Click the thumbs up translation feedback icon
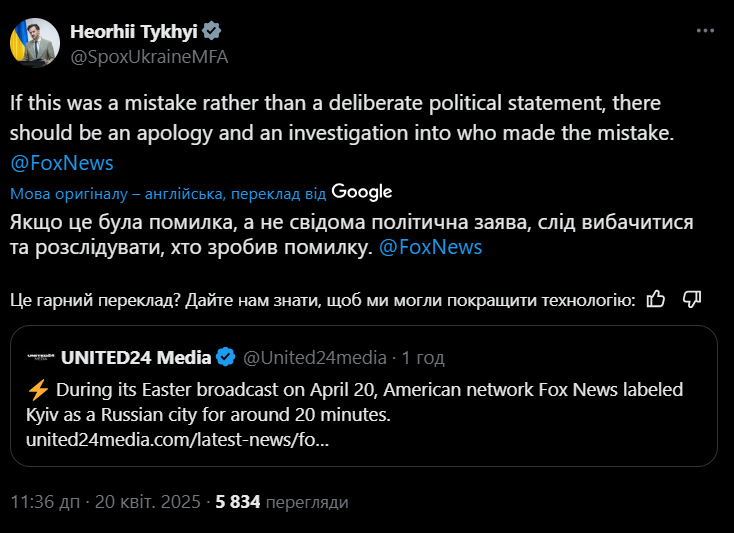 (656, 298)
